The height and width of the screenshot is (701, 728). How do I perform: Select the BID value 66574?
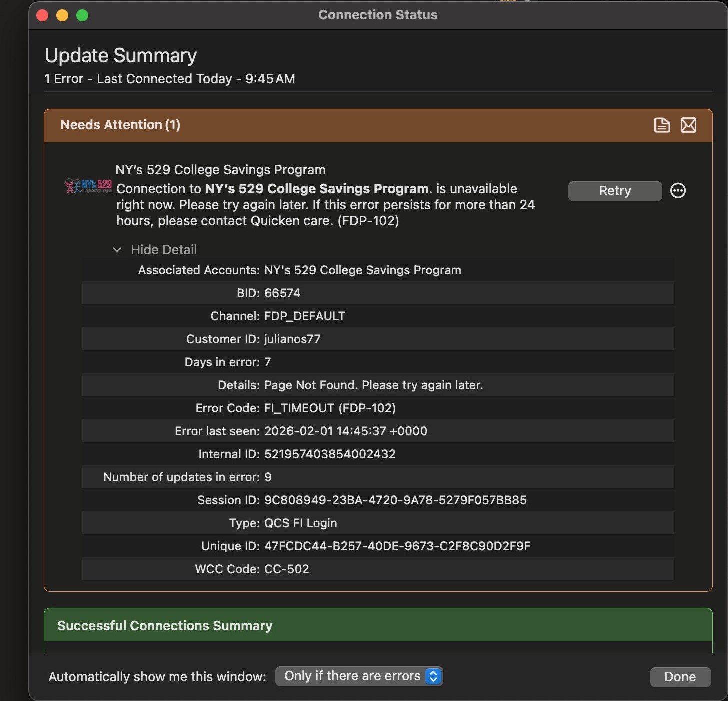[282, 293]
